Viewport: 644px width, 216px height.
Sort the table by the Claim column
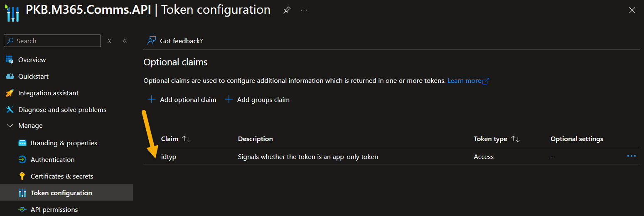[x=186, y=139]
